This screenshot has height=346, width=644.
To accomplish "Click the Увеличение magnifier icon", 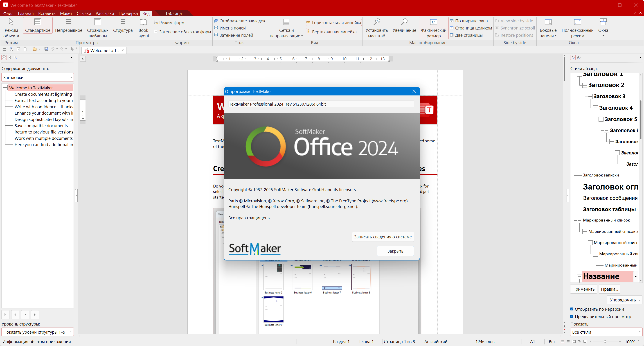I will pos(404,22).
